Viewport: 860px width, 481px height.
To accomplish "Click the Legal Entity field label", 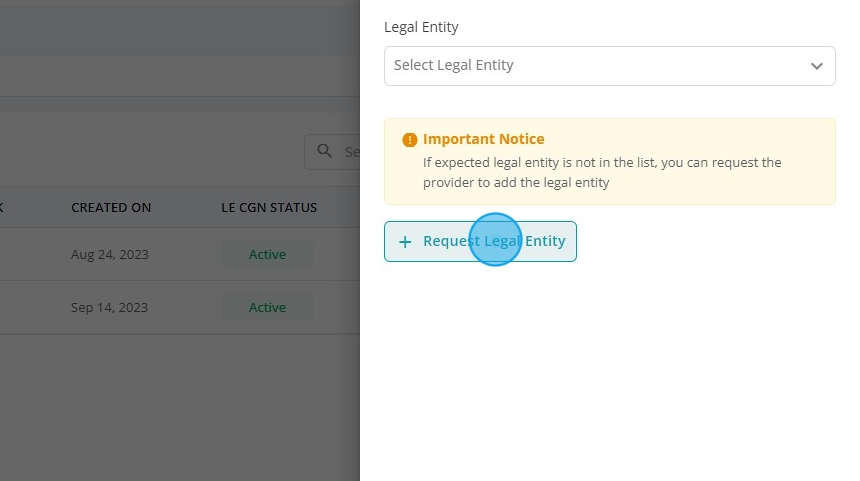I will (421, 27).
